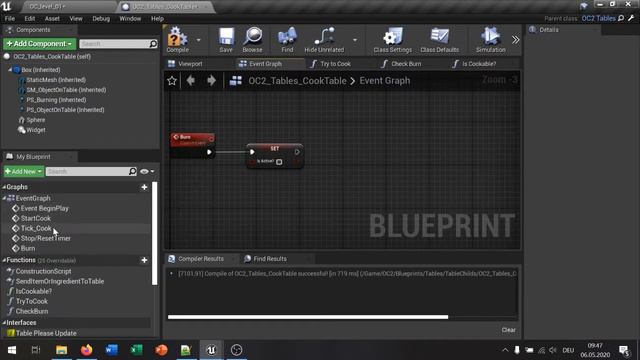Screen dimensions: 640x360
Task: Open CheckBurn function in list
Action: click(x=31, y=311)
